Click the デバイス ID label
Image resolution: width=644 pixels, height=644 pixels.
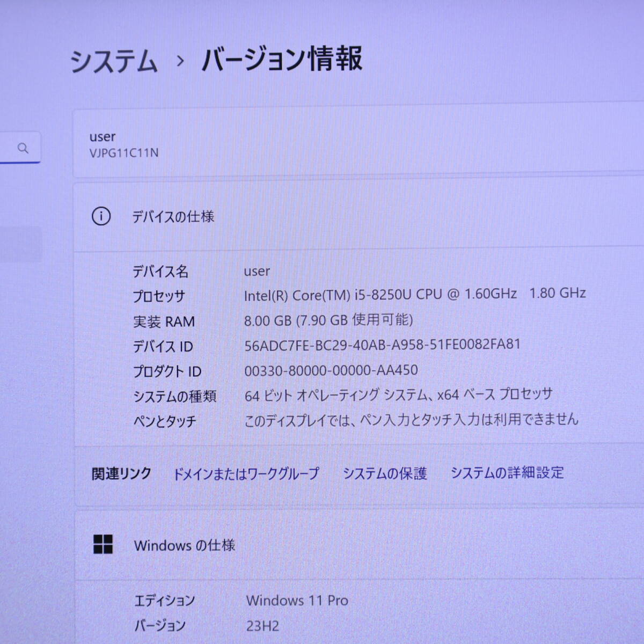coord(163,347)
